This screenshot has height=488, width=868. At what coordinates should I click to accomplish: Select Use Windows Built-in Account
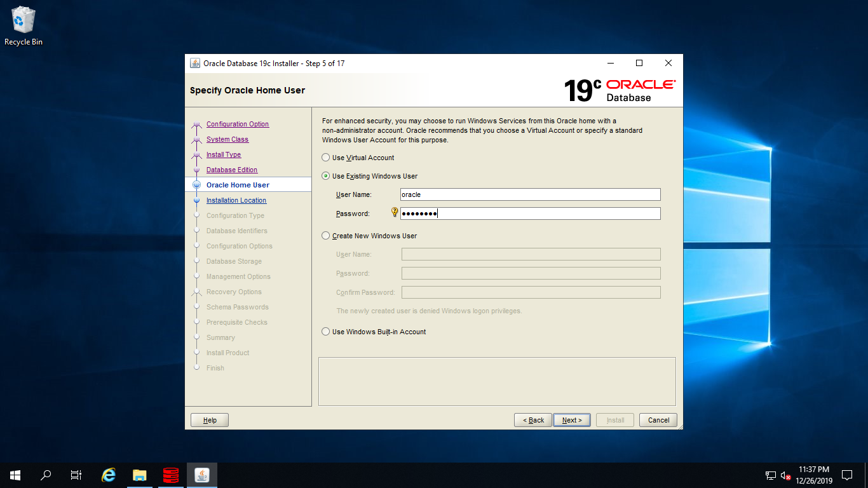325,331
